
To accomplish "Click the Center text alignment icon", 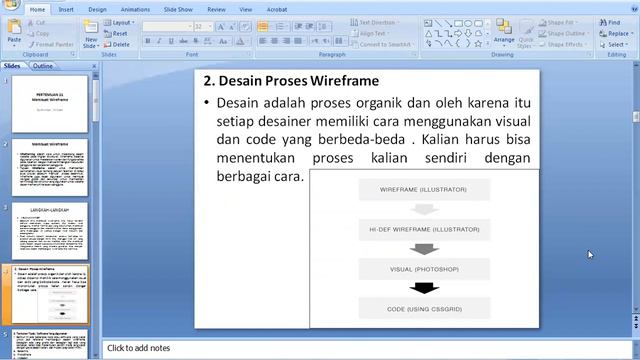I will [x=275, y=41].
